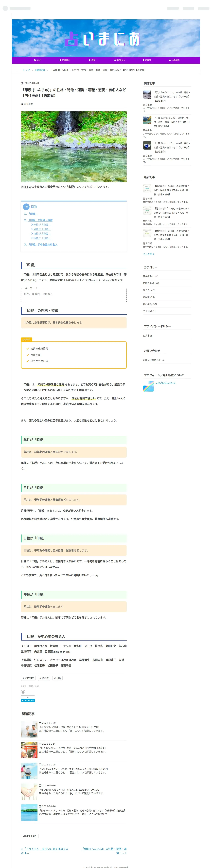Open the TOP home navigation item
The width and height of the screenshot is (212, 868).
[37, 60]
